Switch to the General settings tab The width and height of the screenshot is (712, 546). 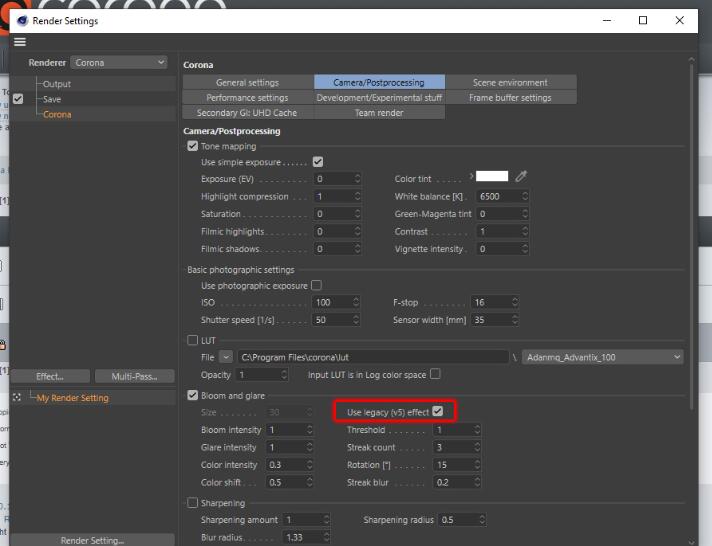[x=247, y=82]
